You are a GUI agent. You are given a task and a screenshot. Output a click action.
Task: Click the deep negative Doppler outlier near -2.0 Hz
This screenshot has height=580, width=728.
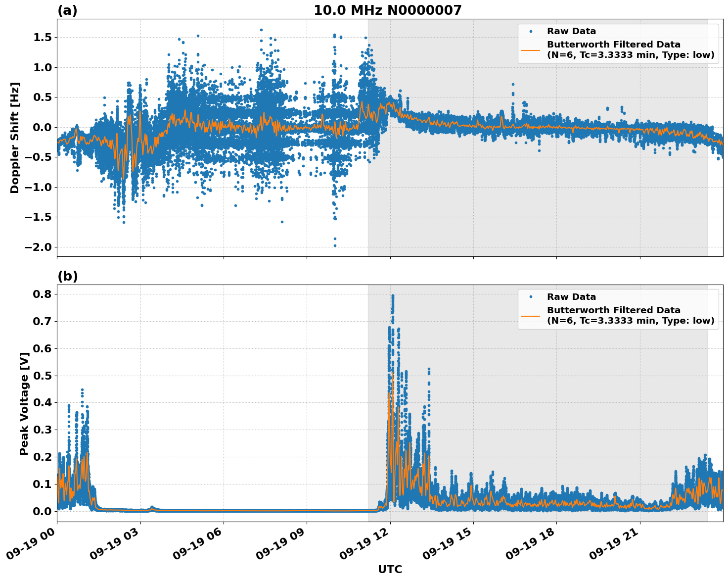coord(335,244)
